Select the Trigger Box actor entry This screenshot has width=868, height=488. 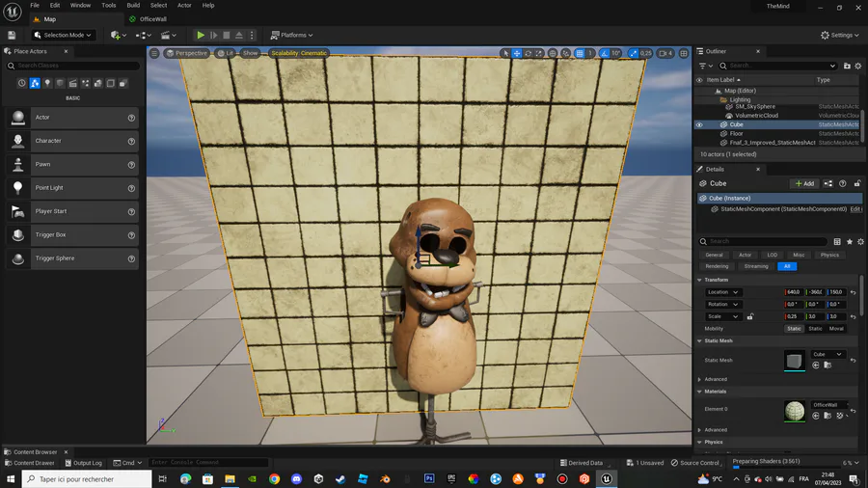pyautogui.click(x=72, y=234)
